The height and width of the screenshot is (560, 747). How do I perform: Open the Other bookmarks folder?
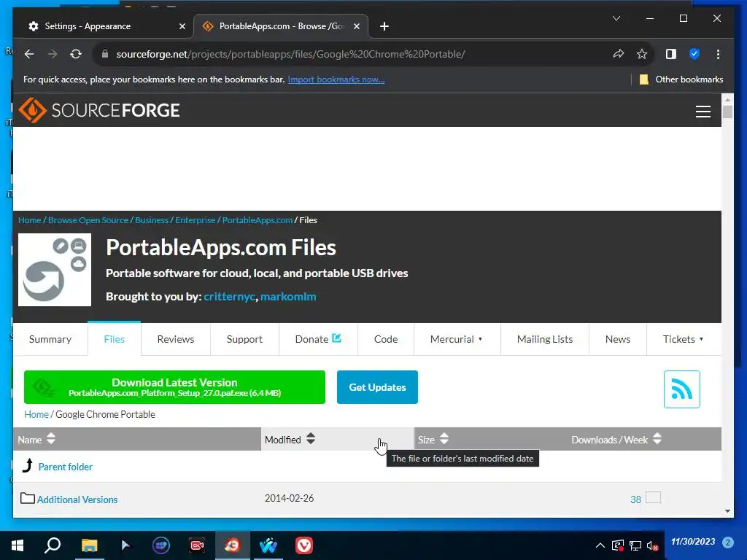point(681,79)
